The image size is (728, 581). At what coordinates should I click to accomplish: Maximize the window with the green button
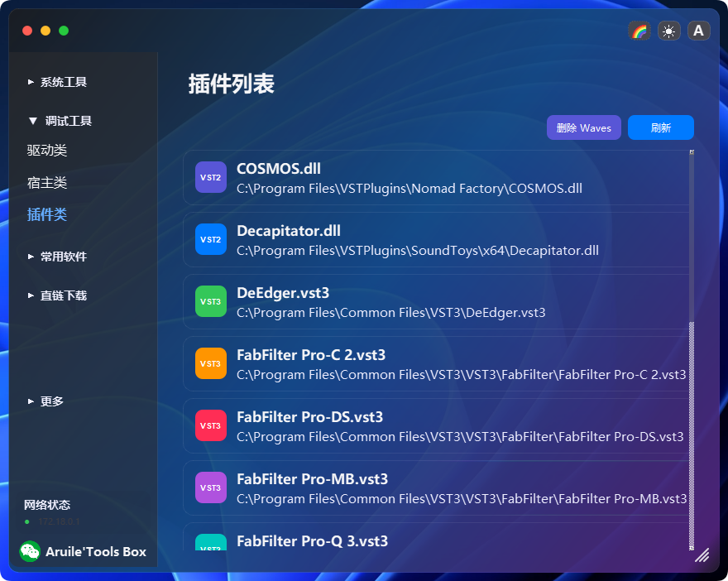coord(64,31)
